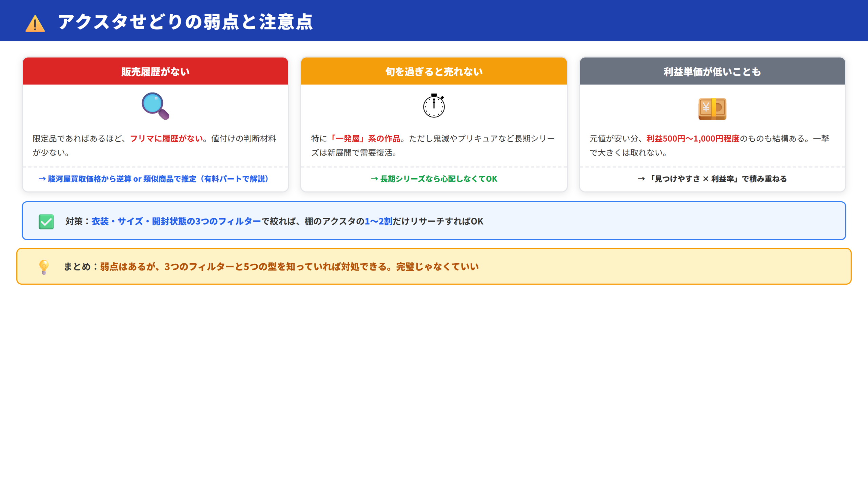Image resolution: width=868 pixels, height=488 pixels.
Task: Open the 旬を過ぎると売れない section
Action: (x=434, y=71)
